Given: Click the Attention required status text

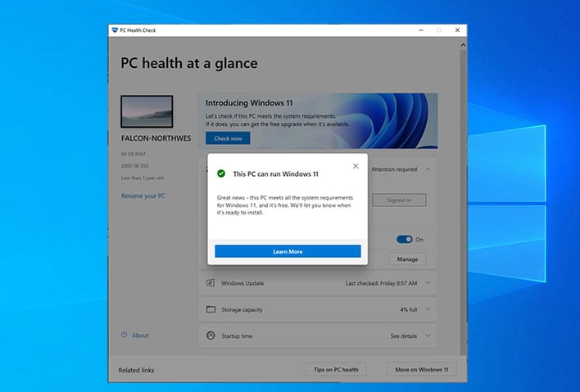Looking at the screenshot, I should point(394,169).
